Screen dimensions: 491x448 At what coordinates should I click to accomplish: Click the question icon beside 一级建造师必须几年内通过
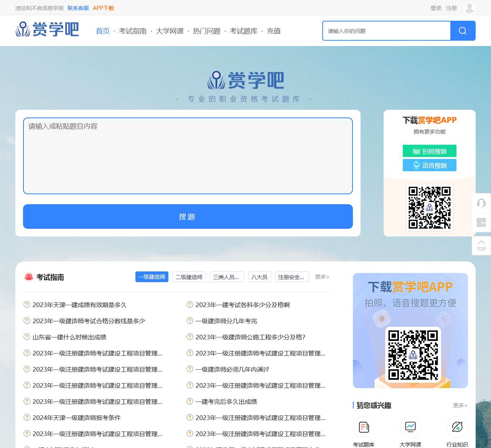190,369
